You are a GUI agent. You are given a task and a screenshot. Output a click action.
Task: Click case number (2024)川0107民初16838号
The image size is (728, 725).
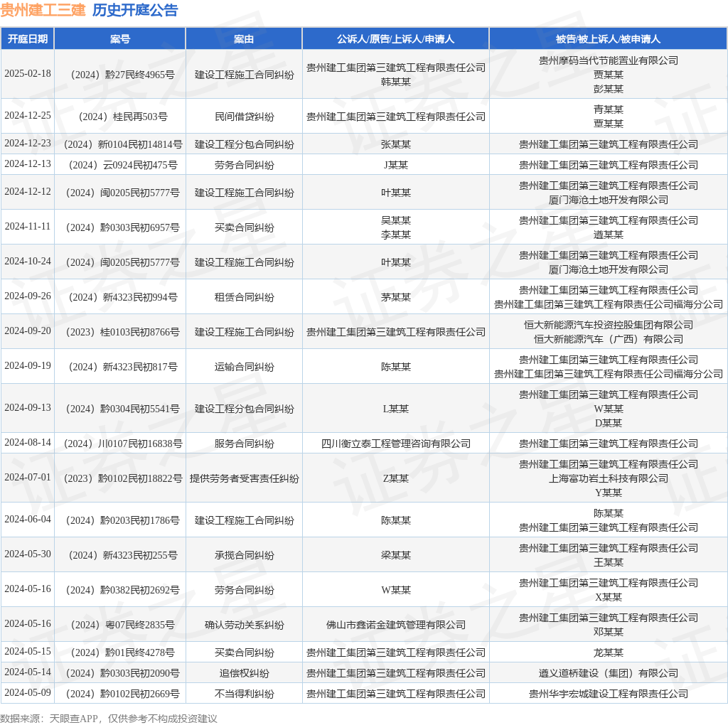[x=119, y=444]
